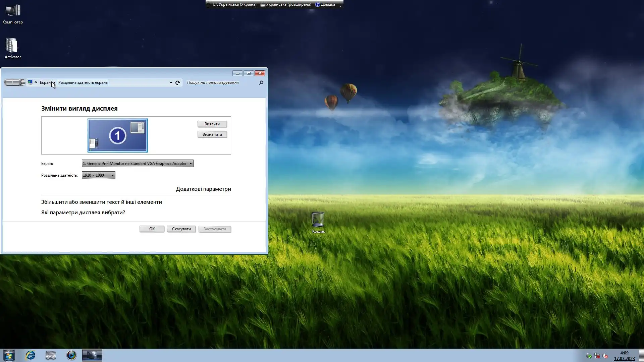Open the Екран display selection dropdown

(x=138, y=164)
